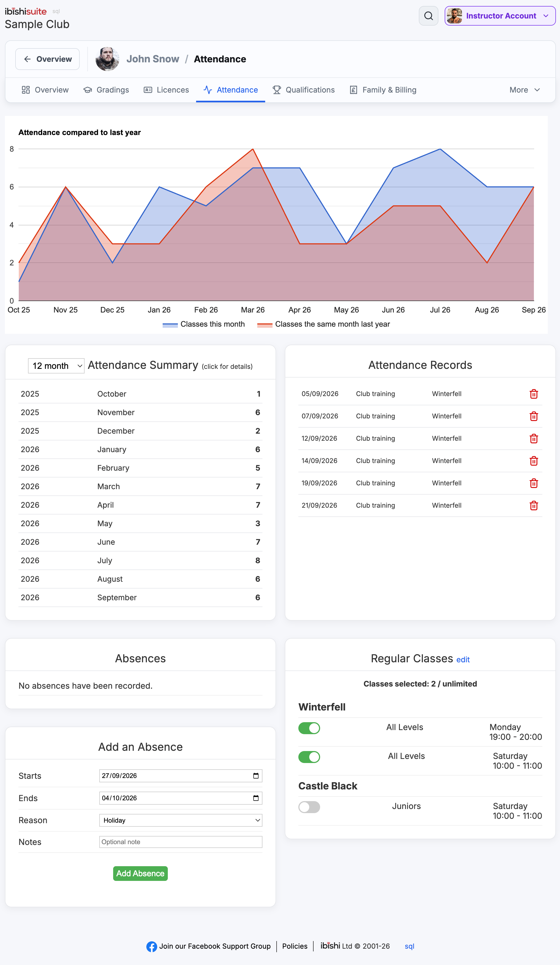Click edit link beside Regular Classes
Image resolution: width=560 pixels, height=965 pixels.
tap(463, 659)
